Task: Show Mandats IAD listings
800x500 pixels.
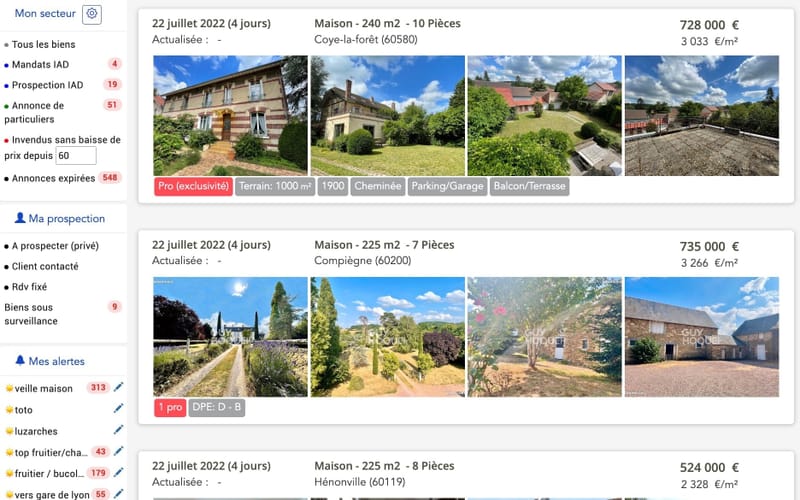Action: tap(40, 64)
